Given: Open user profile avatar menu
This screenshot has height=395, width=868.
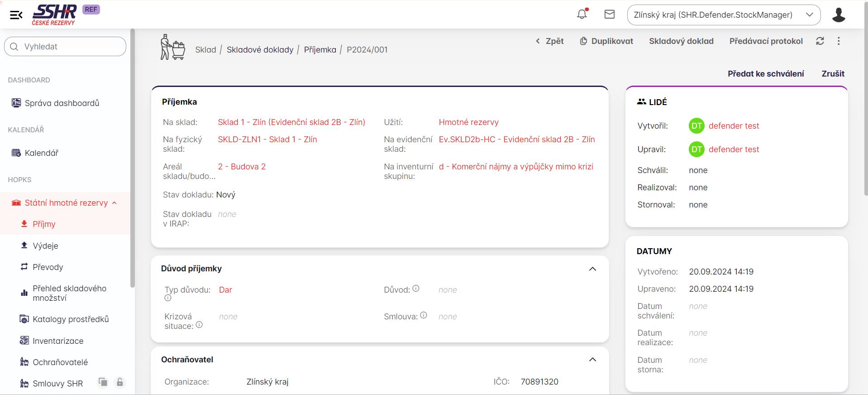Looking at the screenshot, I should tap(839, 15).
